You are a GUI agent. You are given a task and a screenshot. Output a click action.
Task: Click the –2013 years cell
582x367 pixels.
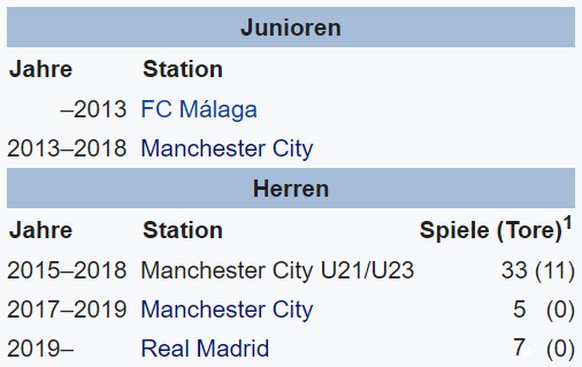[94, 109]
